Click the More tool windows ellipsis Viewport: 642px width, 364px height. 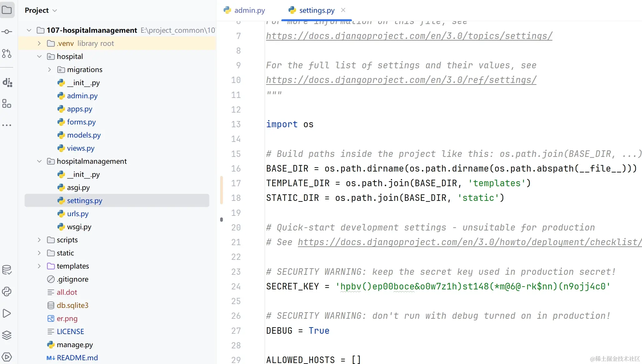[7, 125]
